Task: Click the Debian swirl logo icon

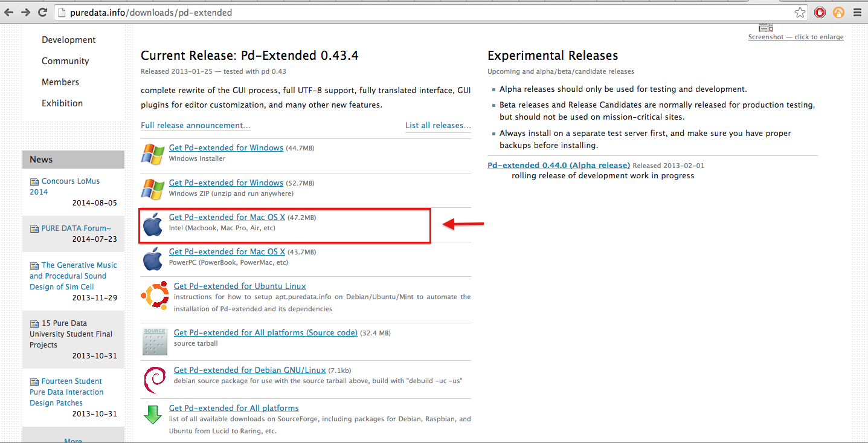Action: [155, 380]
